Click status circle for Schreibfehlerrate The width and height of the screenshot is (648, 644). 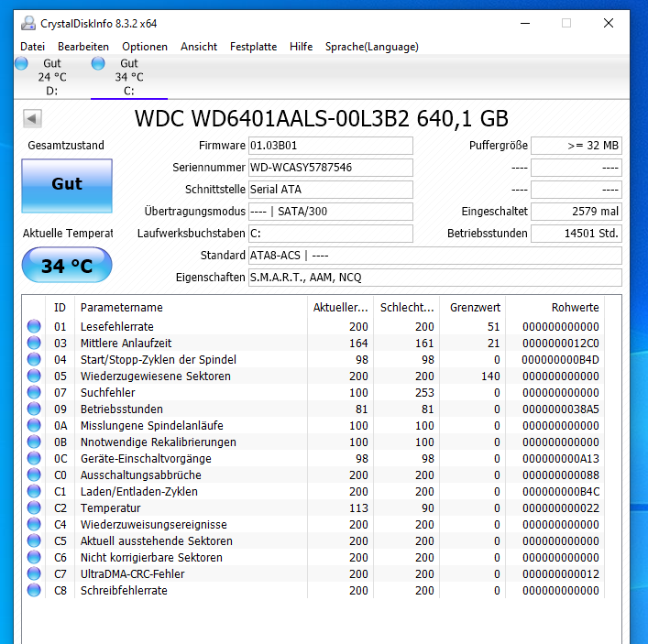(x=34, y=591)
